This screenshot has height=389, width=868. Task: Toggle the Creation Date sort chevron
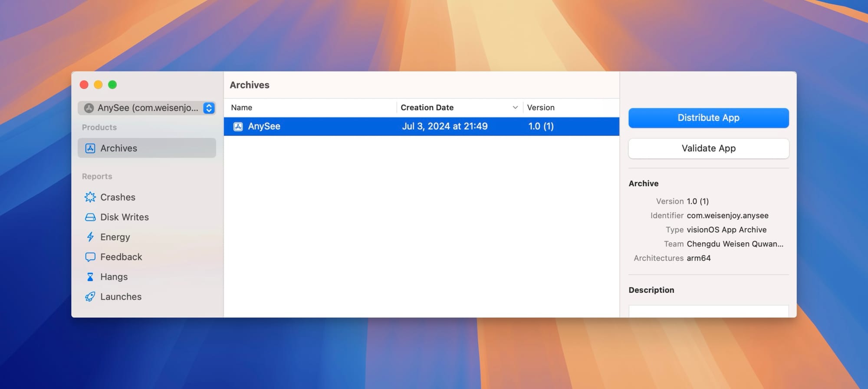[515, 108]
